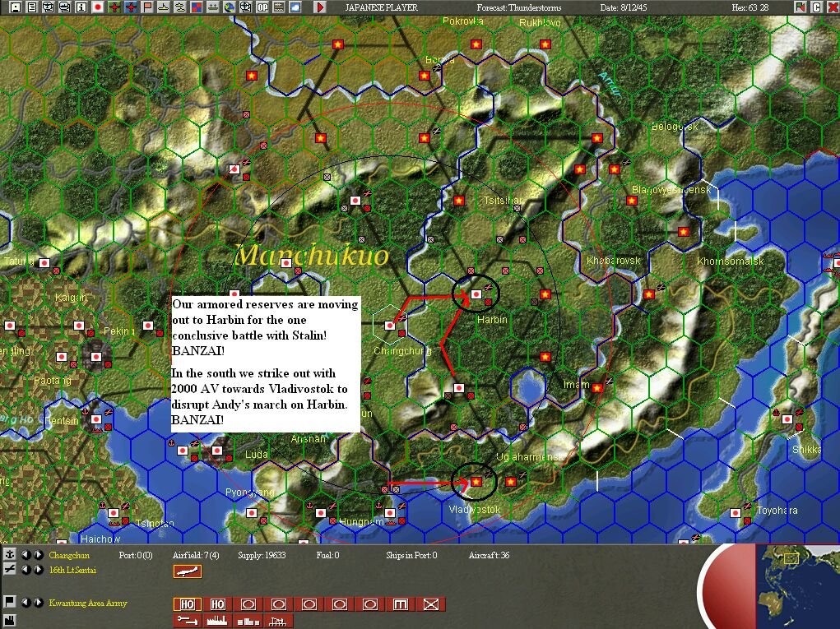Select the Harbin base marker on map
This screenshot has width=840, height=629.
point(476,294)
